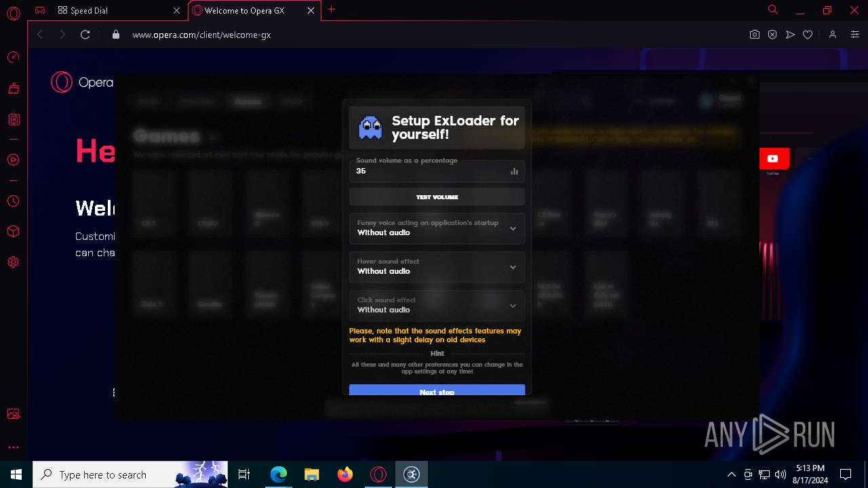Select Welcome to Opera GX tab
Image resolution: width=868 pixels, height=488 pixels.
pyautogui.click(x=254, y=11)
